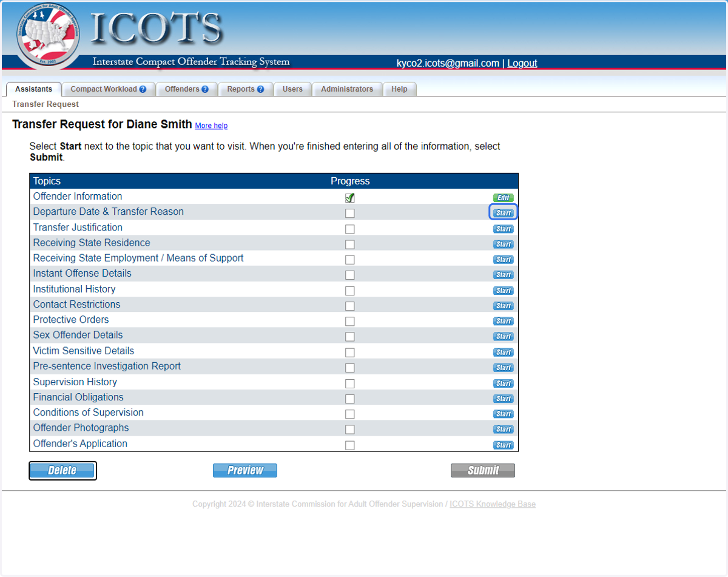Click help icon on Offenders tab
Image resolution: width=728 pixels, height=577 pixels.
205,89
